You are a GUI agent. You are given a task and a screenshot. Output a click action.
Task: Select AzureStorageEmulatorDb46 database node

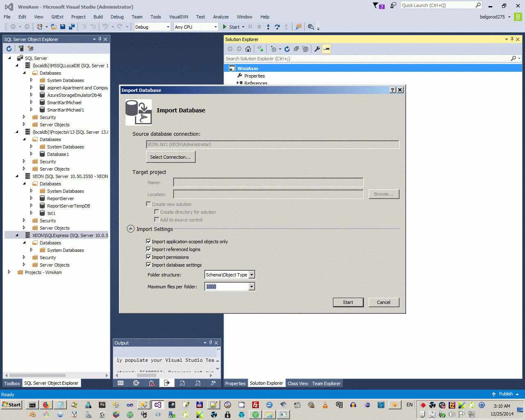pyautogui.click(x=75, y=95)
